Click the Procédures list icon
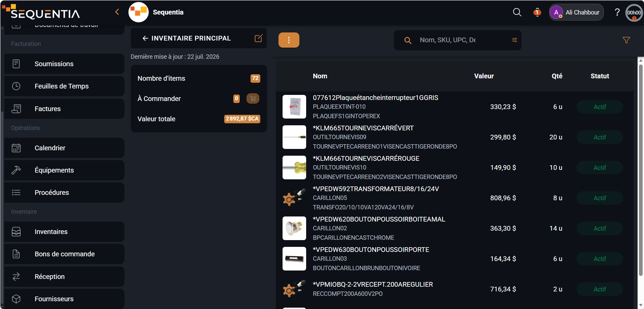The height and width of the screenshot is (309, 644). pos(16,192)
